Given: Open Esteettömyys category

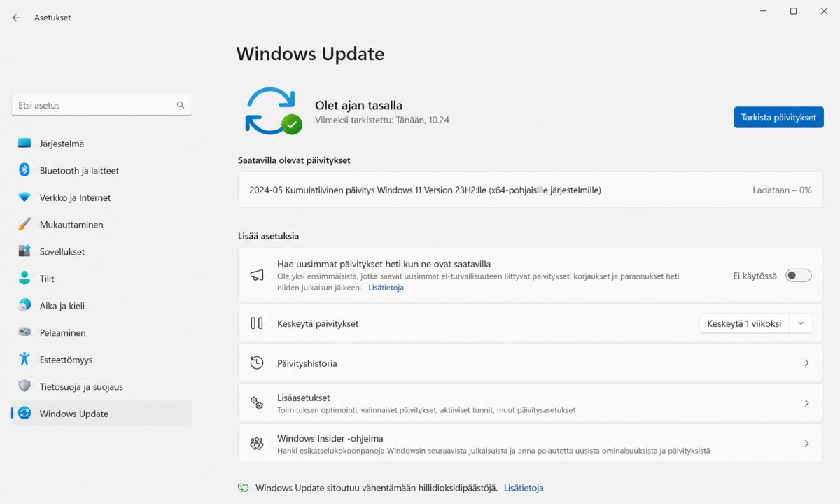Looking at the screenshot, I should 101,360.
